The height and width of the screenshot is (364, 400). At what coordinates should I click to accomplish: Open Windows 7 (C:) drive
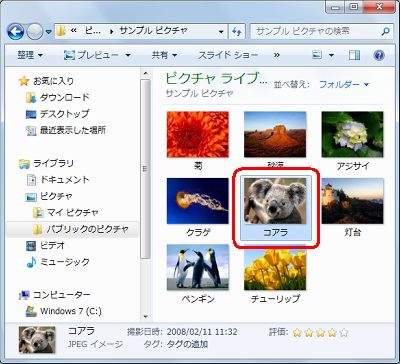coord(71,311)
